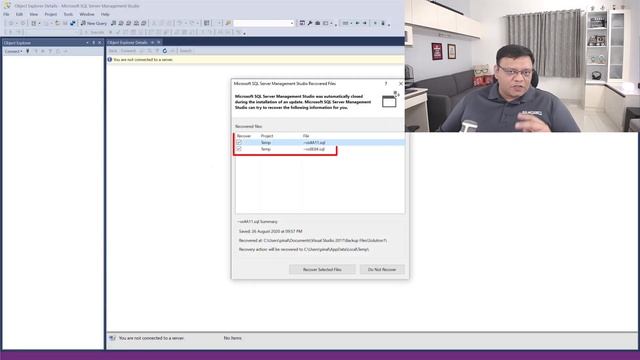Click the Undo toolbar icon

(180, 23)
